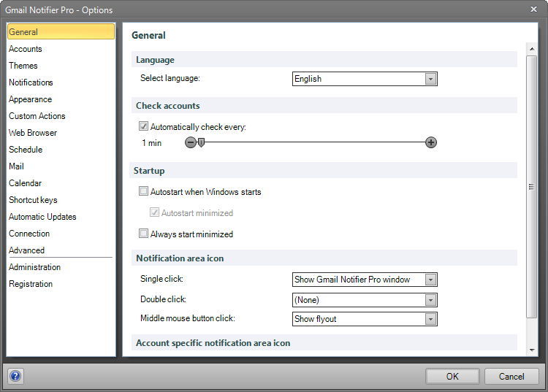
Task: Click the Check accounts section header
Action: click(324, 105)
